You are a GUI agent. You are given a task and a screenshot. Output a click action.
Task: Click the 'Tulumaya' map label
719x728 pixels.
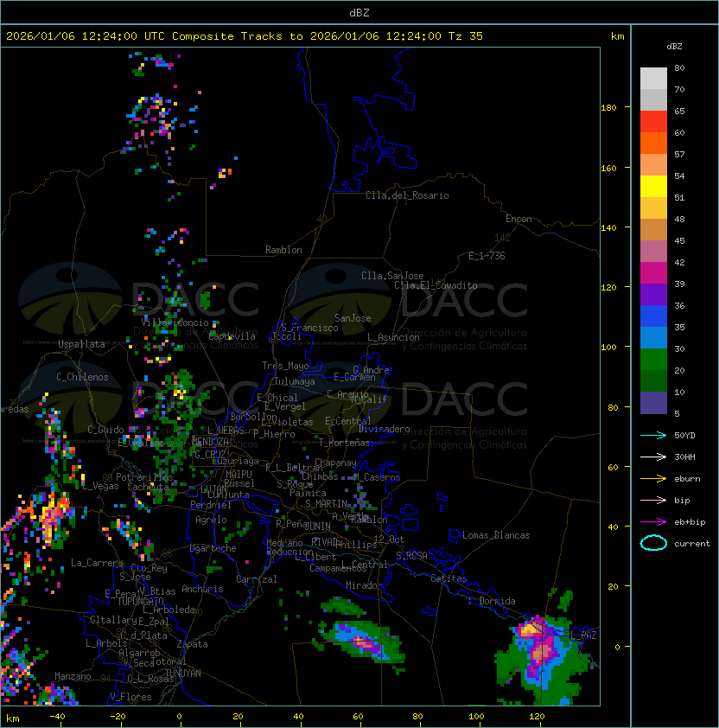pos(295,381)
